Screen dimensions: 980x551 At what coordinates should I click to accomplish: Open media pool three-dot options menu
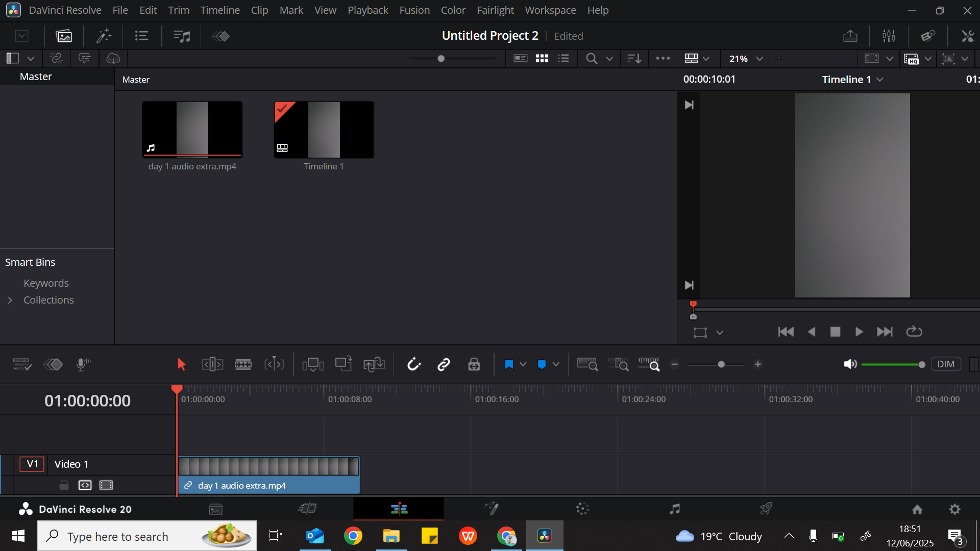663,58
